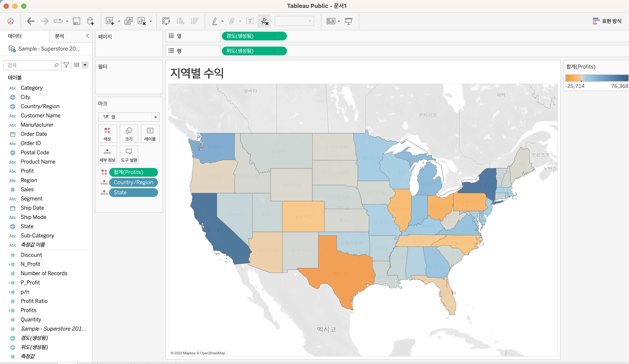Open the 세부 정보 detail card
629x364 pixels.
(x=107, y=155)
